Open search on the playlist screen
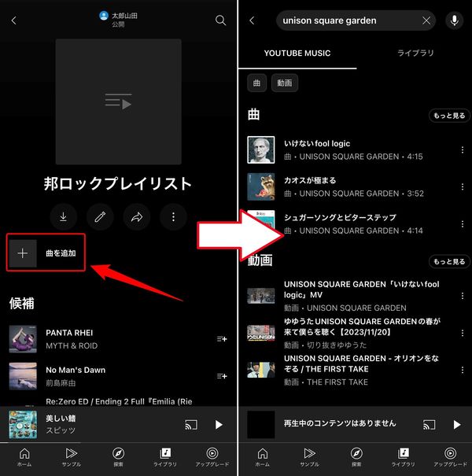The height and width of the screenshot is (476, 472). point(221,20)
